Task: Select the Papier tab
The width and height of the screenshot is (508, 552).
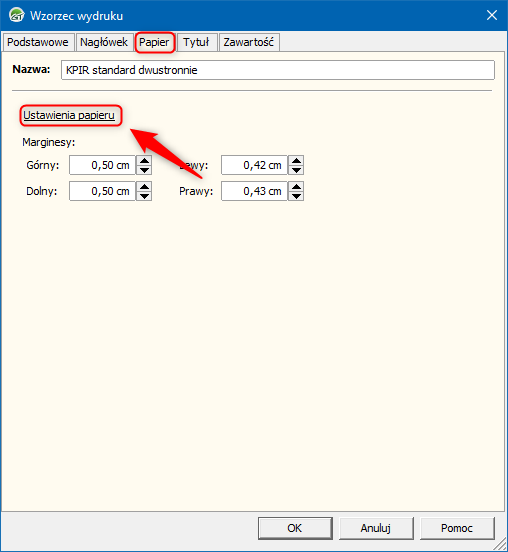Action: coord(154,42)
